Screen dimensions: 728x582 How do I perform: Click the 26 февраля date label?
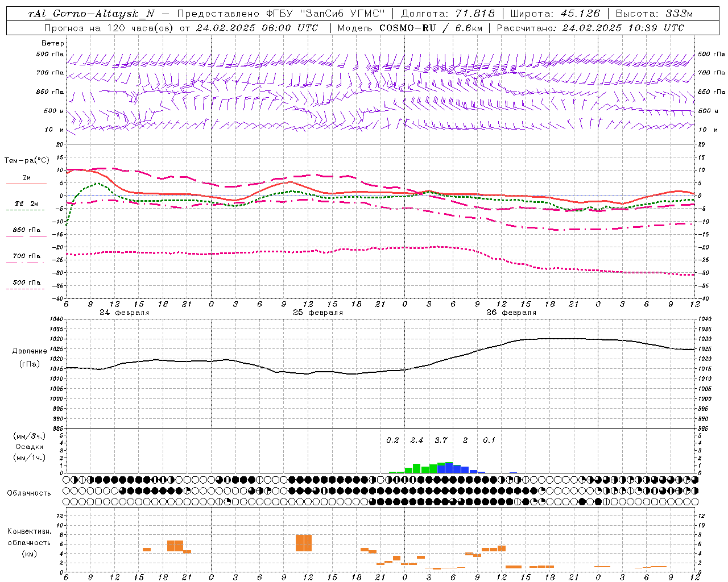point(511,313)
